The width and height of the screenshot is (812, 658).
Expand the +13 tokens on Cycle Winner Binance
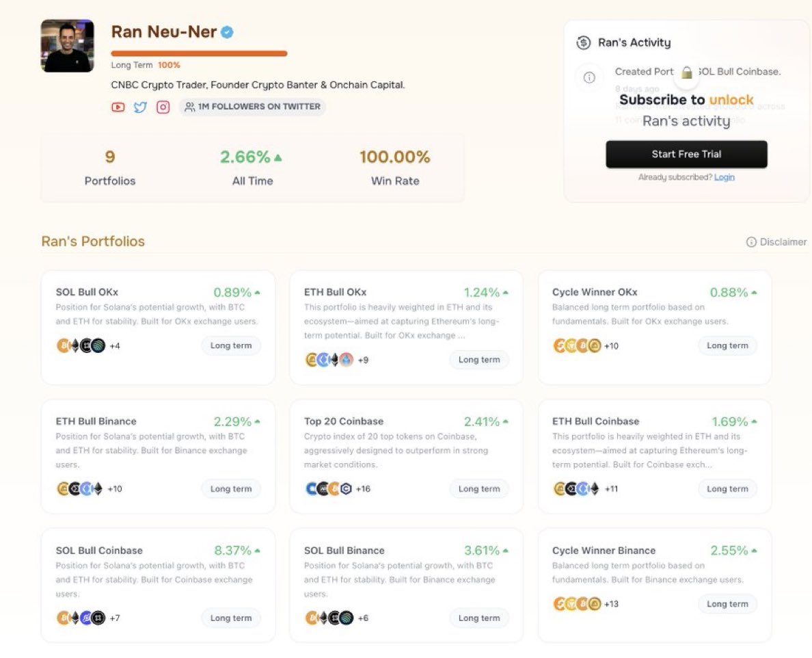tap(610, 604)
